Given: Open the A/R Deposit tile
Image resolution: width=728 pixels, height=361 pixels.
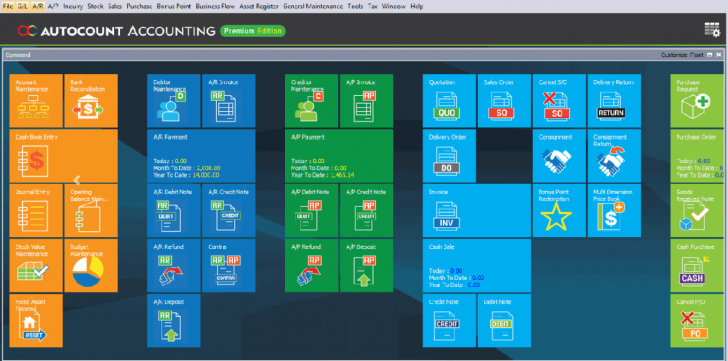Looking at the screenshot, I should [x=174, y=321].
